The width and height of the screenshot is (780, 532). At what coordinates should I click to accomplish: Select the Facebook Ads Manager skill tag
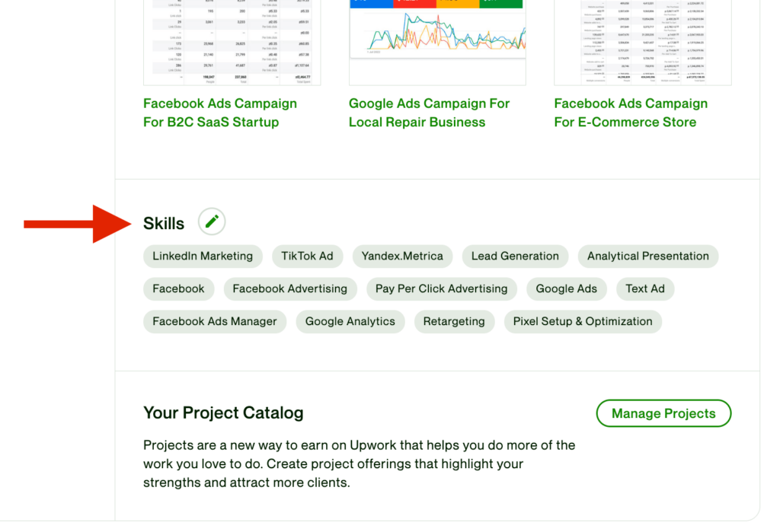215,322
